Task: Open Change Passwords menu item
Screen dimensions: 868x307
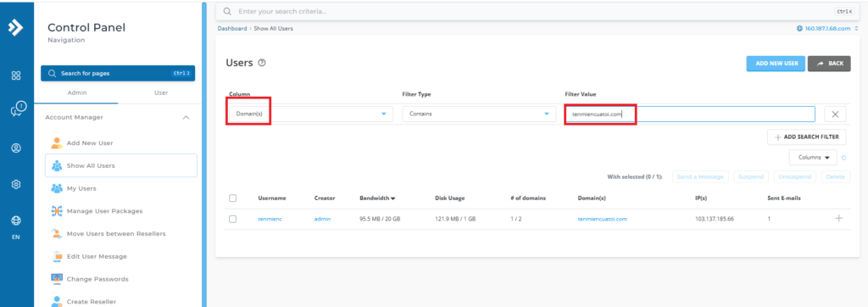Action: [120, 279]
